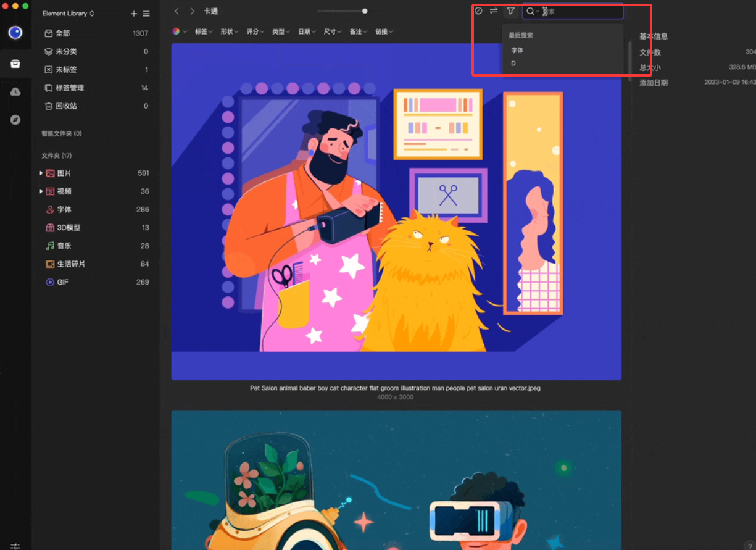Choose recent search D

click(x=513, y=64)
